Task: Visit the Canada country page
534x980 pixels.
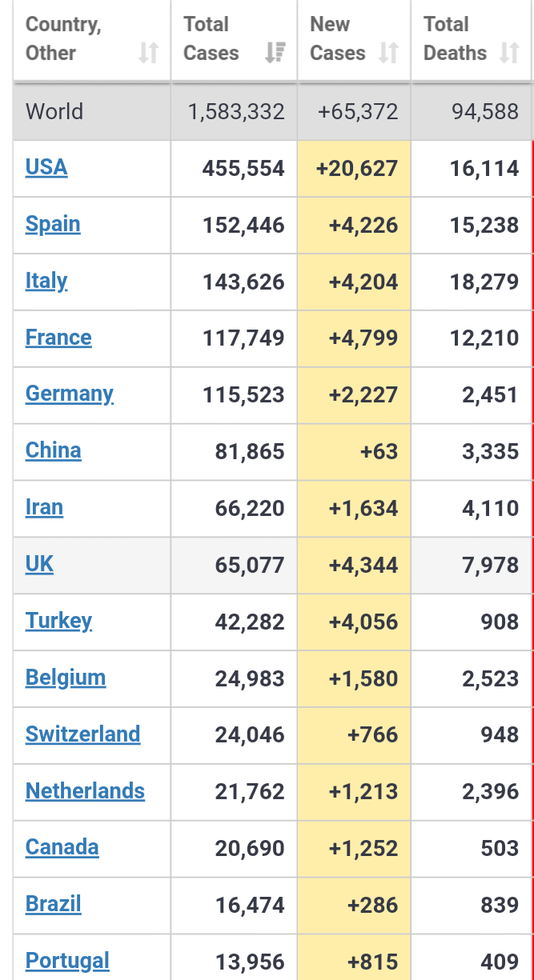Action: 62,847
